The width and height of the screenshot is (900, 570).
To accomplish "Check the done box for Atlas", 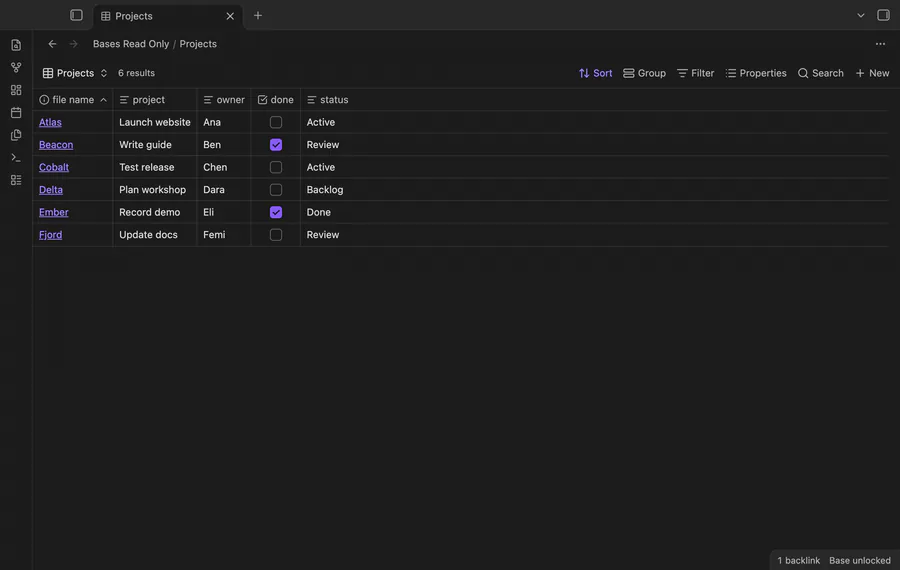I will click(276, 122).
